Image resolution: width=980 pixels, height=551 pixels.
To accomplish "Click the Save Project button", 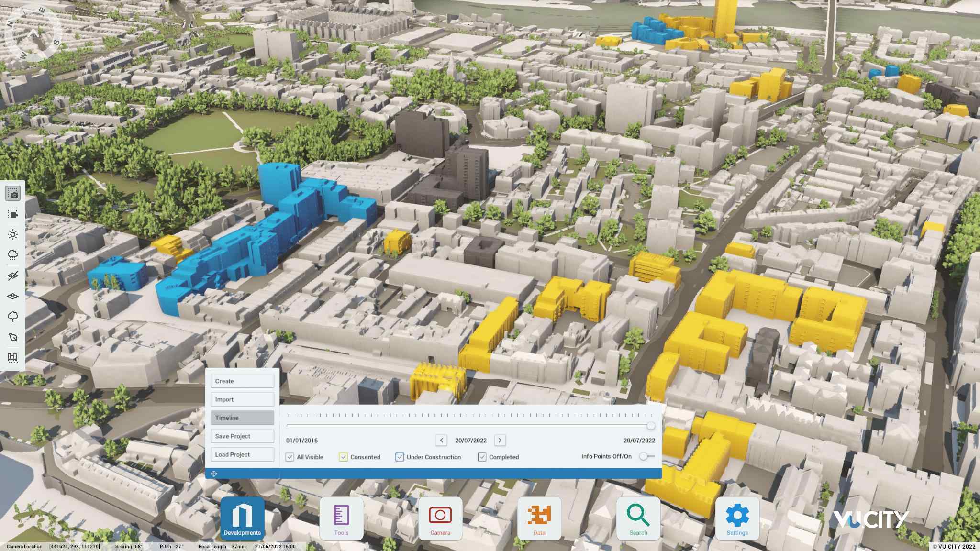I will [x=242, y=436].
